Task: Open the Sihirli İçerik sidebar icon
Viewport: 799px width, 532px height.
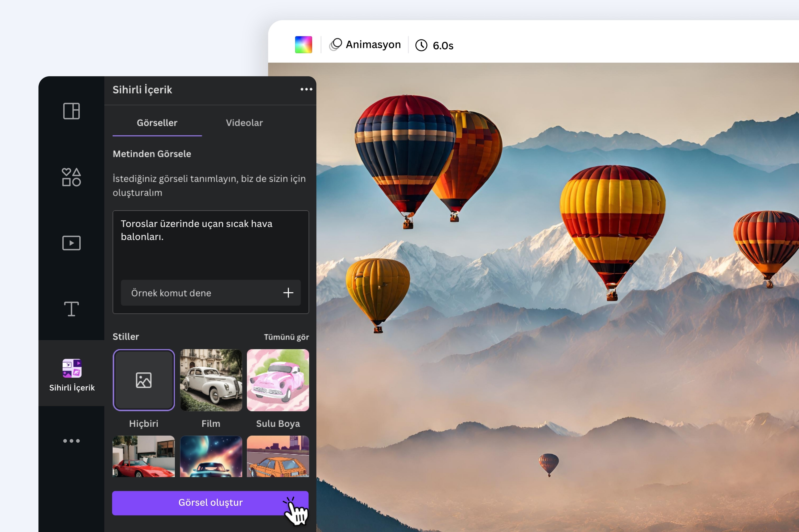Action: 72,375
